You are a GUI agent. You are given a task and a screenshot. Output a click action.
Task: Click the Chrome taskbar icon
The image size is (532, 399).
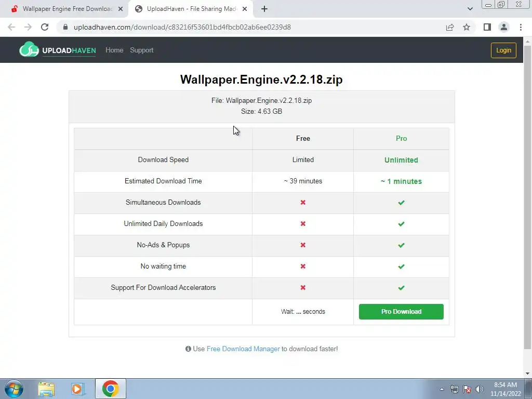click(110, 389)
